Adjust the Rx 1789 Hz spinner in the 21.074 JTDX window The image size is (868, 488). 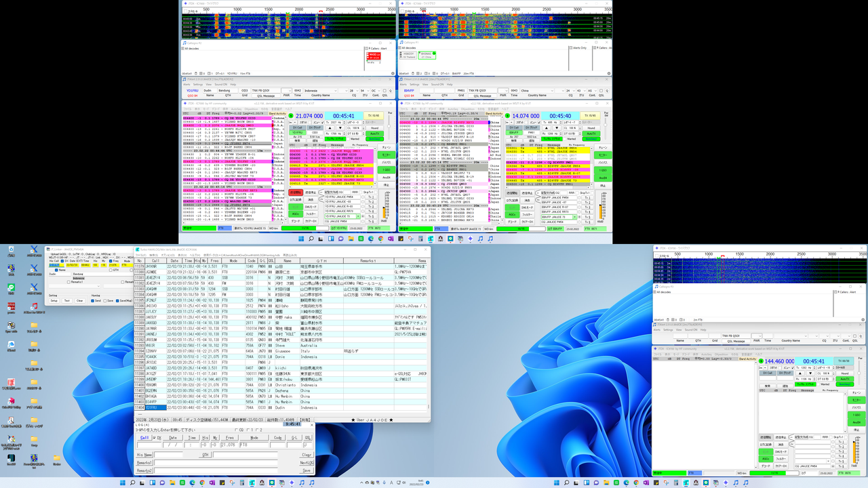pos(336,134)
